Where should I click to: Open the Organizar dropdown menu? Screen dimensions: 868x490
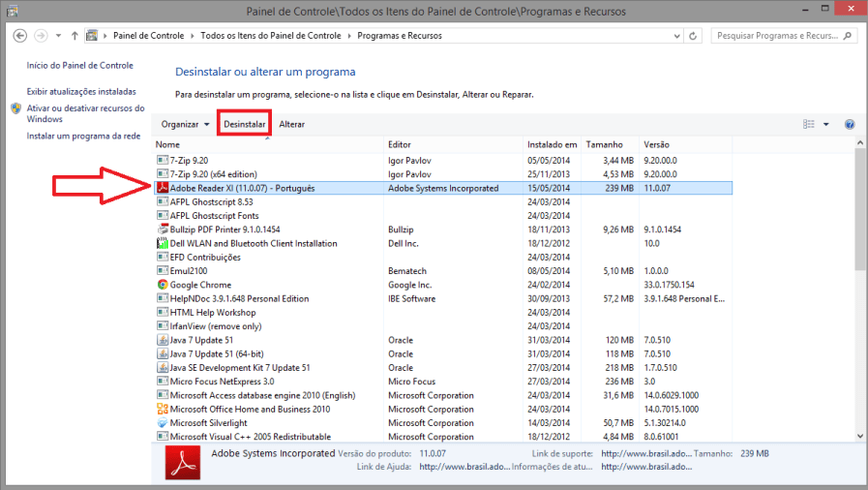coord(186,124)
